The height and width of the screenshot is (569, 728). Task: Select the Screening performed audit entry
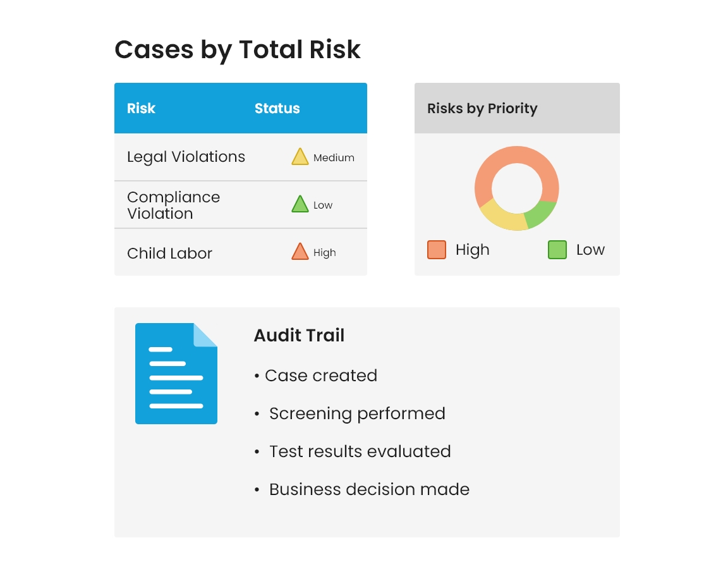click(356, 413)
